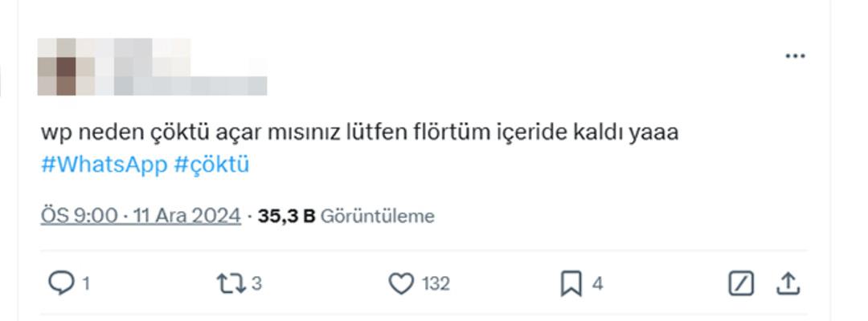Click the share upload arrow icon

[x=788, y=283]
